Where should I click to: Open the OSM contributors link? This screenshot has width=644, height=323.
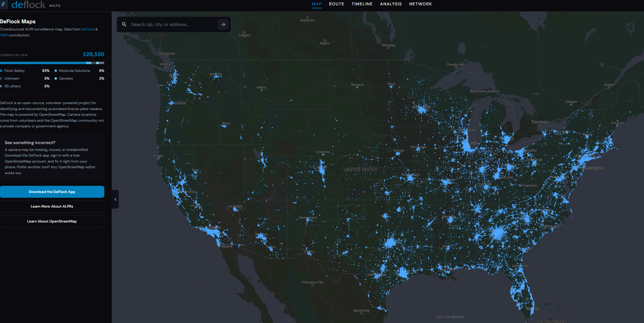[x=4, y=35]
